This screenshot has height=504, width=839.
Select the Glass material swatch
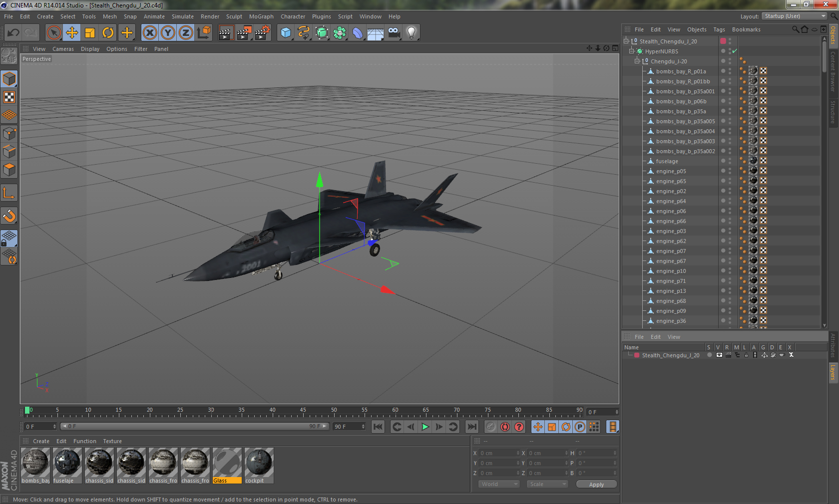227,466
